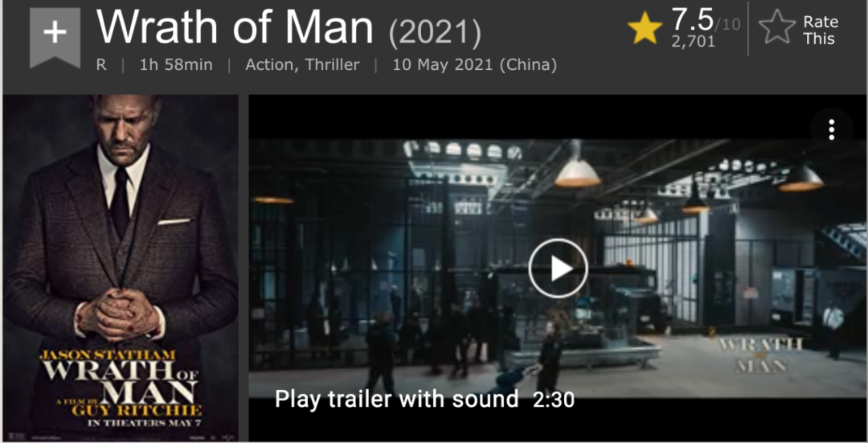This screenshot has width=868, height=443.
Task: Click the gold star rating icon
Action: pyautogui.click(x=645, y=27)
